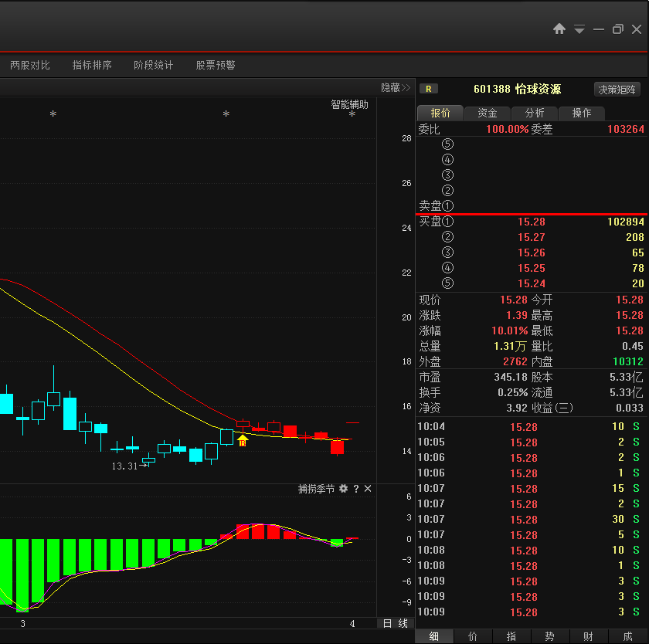The image size is (649, 644).
Task: Click the R badge beside stock code 601388
Action: coord(429,88)
